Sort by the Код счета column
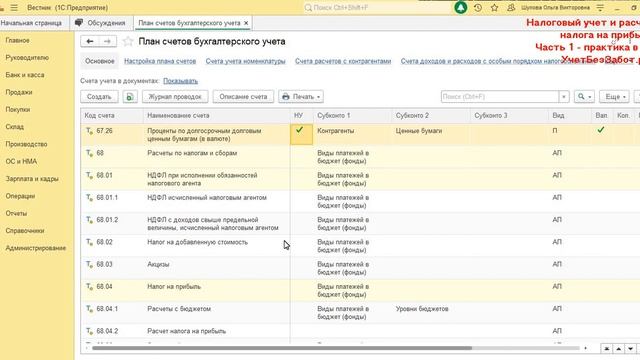The width and height of the screenshot is (640, 360). 112,116
